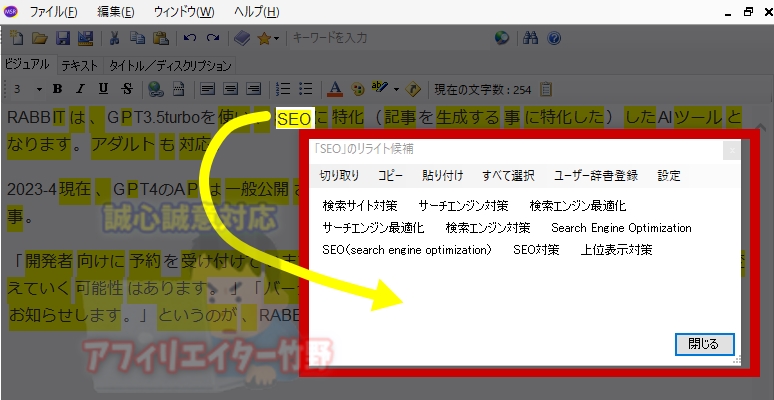Screen dimensions: 774x400
Task: Select the SEO対策 rewrite candidate
Action: click(536, 250)
